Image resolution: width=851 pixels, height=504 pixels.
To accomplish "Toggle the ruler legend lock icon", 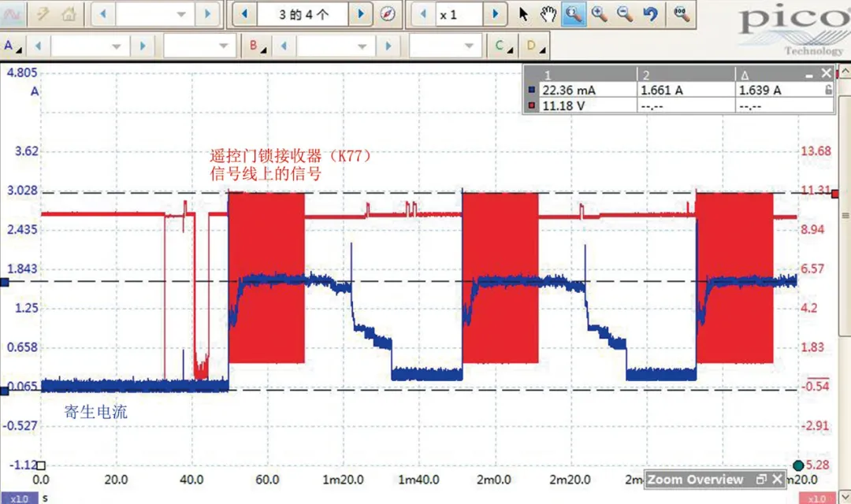I will 828,90.
